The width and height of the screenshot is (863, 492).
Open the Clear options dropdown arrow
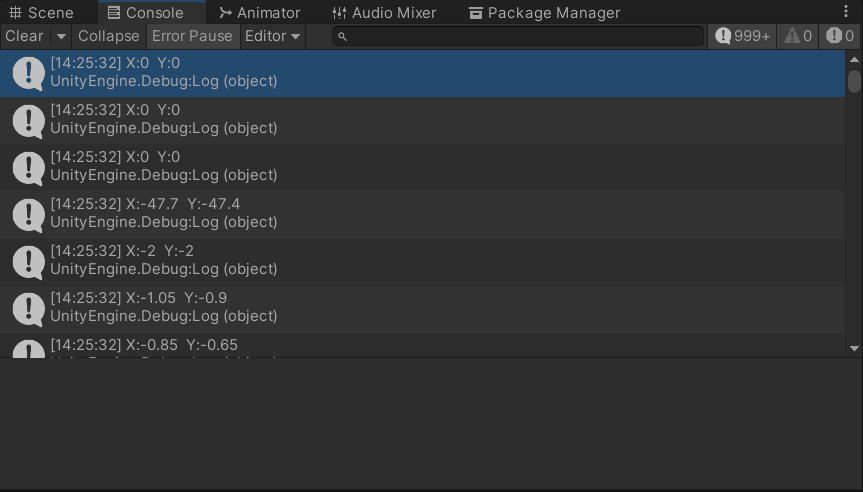61,36
